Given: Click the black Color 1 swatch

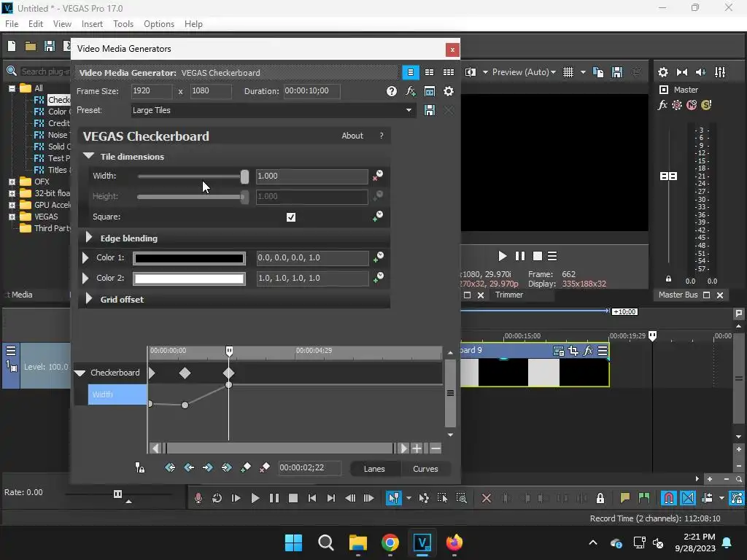Looking at the screenshot, I should tap(189, 258).
